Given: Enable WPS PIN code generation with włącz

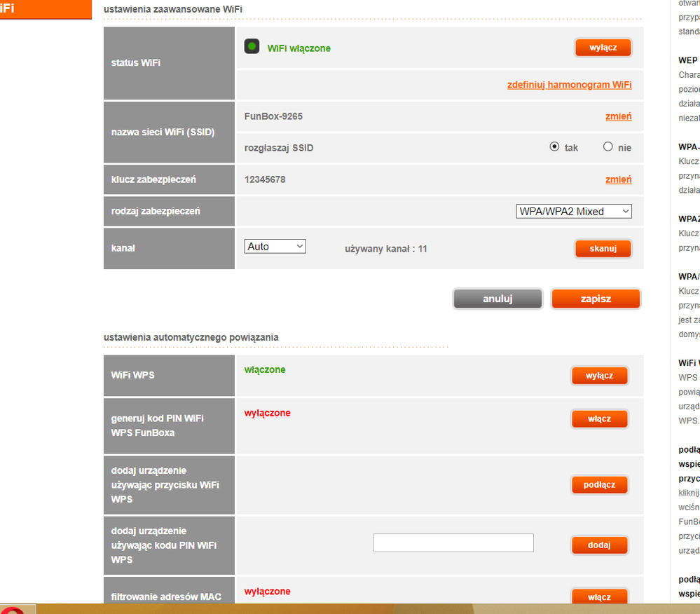Looking at the screenshot, I should [x=600, y=419].
